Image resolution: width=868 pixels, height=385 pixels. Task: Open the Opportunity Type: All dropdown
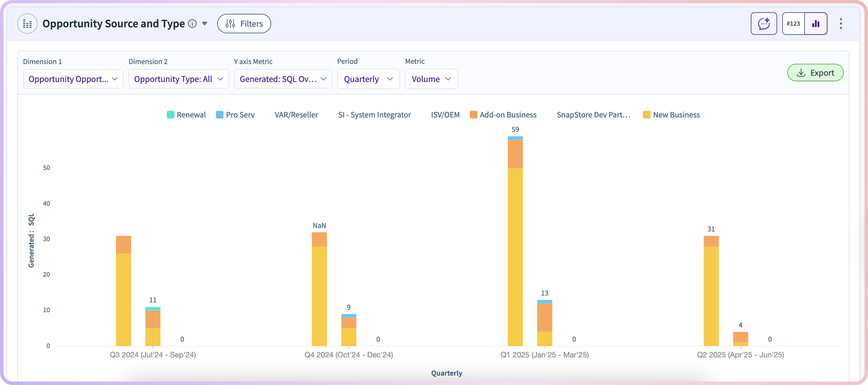(179, 79)
